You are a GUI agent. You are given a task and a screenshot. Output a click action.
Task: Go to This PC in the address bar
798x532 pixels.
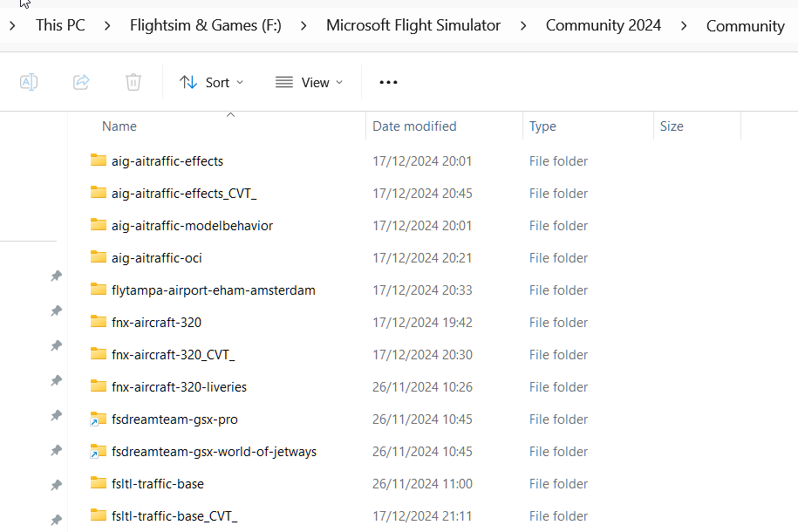60,25
